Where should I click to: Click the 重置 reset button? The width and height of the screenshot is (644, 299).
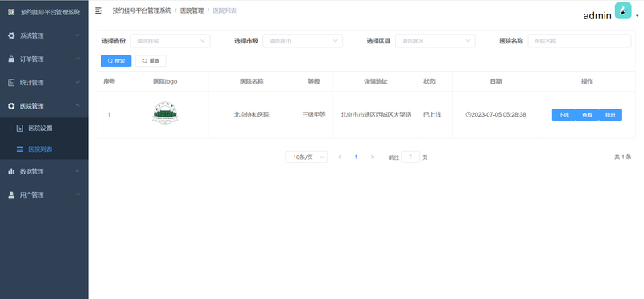tap(151, 61)
